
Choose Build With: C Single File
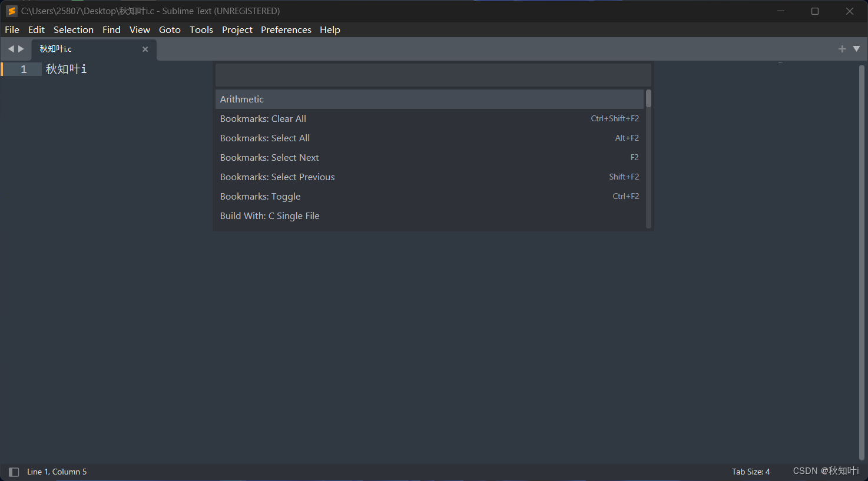429,215
